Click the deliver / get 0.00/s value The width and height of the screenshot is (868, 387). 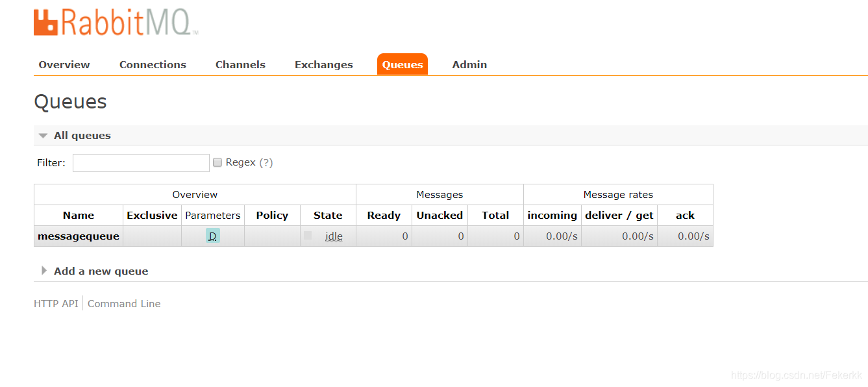(638, 236)
